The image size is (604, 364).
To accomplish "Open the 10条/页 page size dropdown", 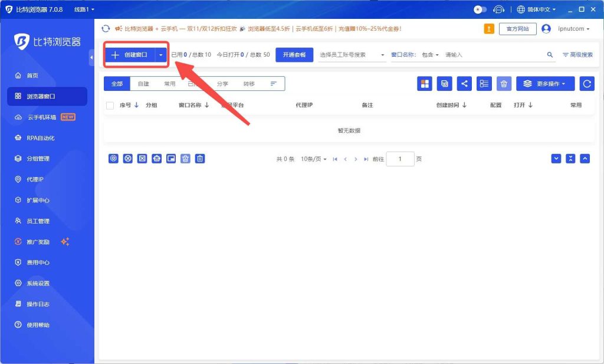I will 313,159.
